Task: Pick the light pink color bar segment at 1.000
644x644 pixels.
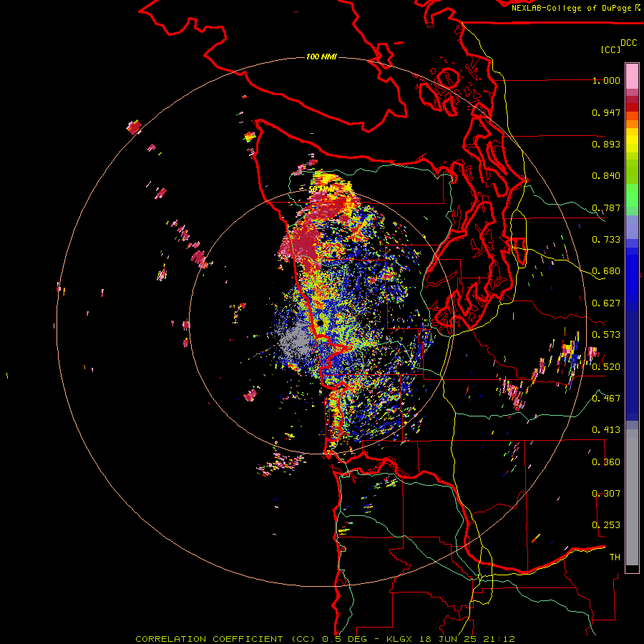Action: pos(632,77)
